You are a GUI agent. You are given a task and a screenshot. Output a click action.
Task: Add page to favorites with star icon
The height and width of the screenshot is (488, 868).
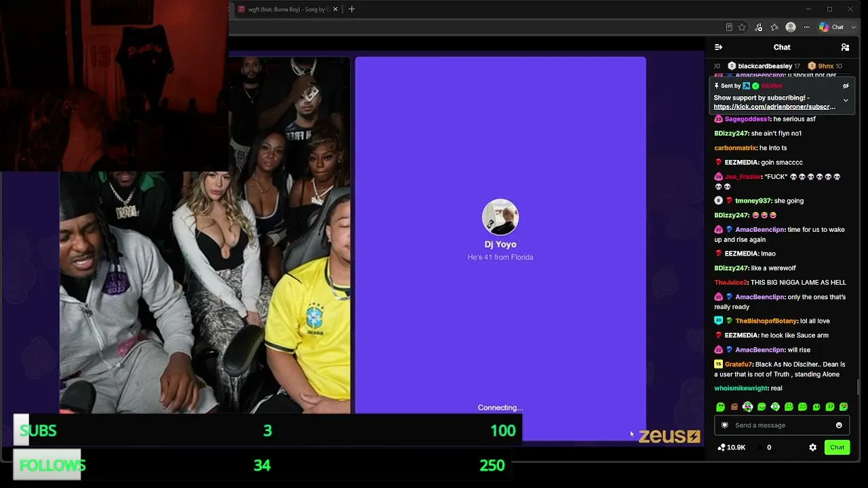click(742, 27)
